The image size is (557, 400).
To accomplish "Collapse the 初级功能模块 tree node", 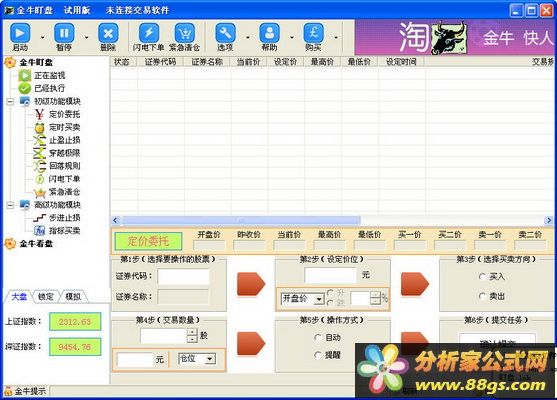I will click(10, 102).
